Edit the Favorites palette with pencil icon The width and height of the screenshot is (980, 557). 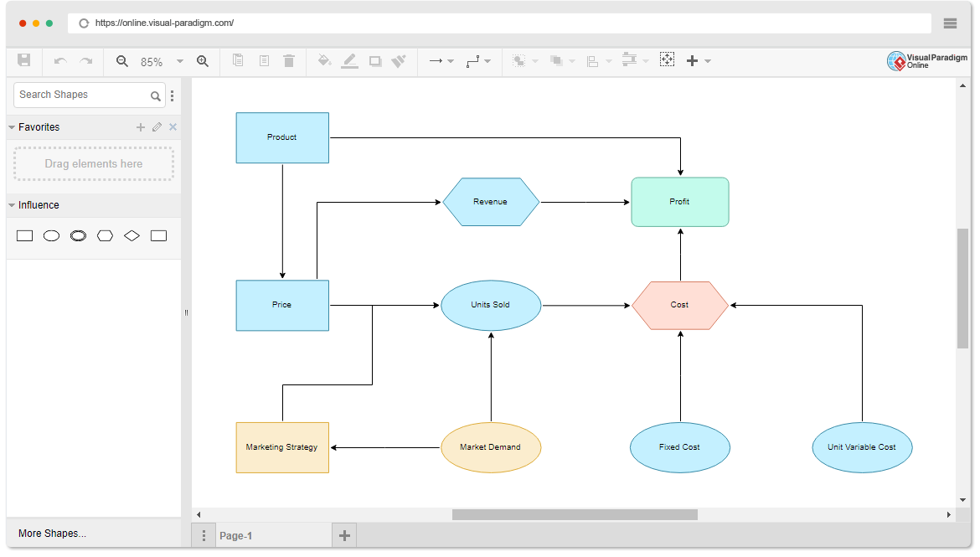pyautogui.click(x=157, y=127)
